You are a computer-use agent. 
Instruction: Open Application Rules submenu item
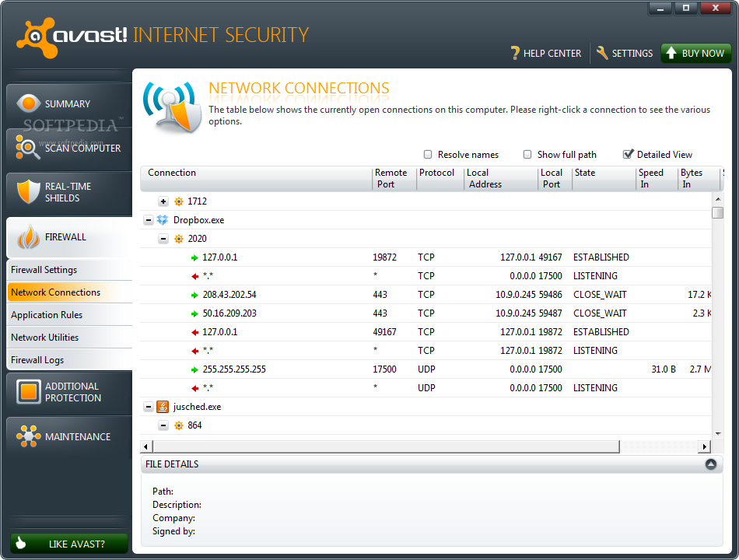[69, 315]
